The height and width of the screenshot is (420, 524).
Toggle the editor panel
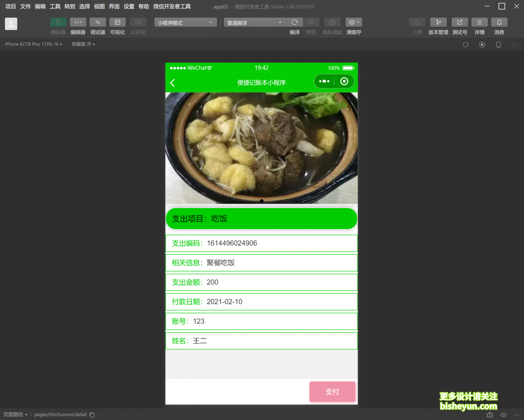coord(78,22)
